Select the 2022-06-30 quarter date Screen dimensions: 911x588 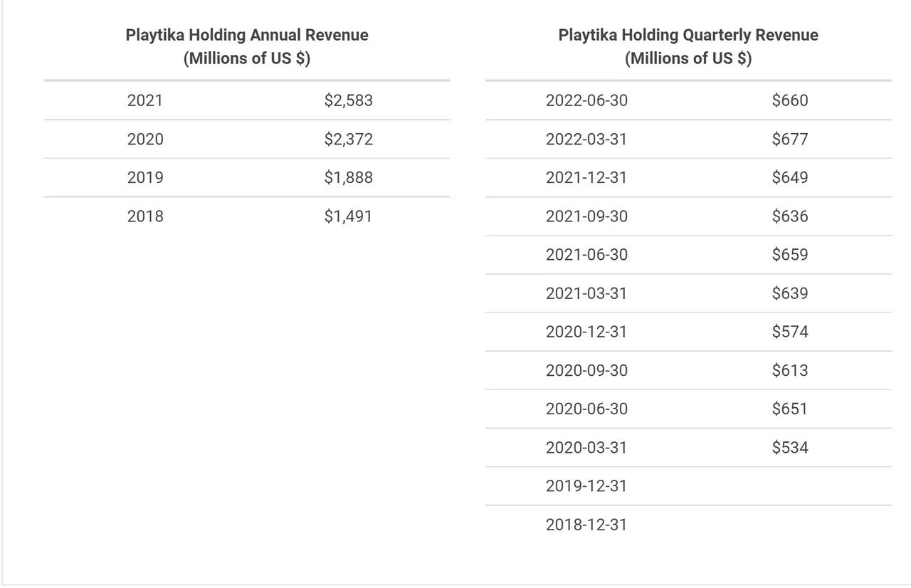[587, 100]
